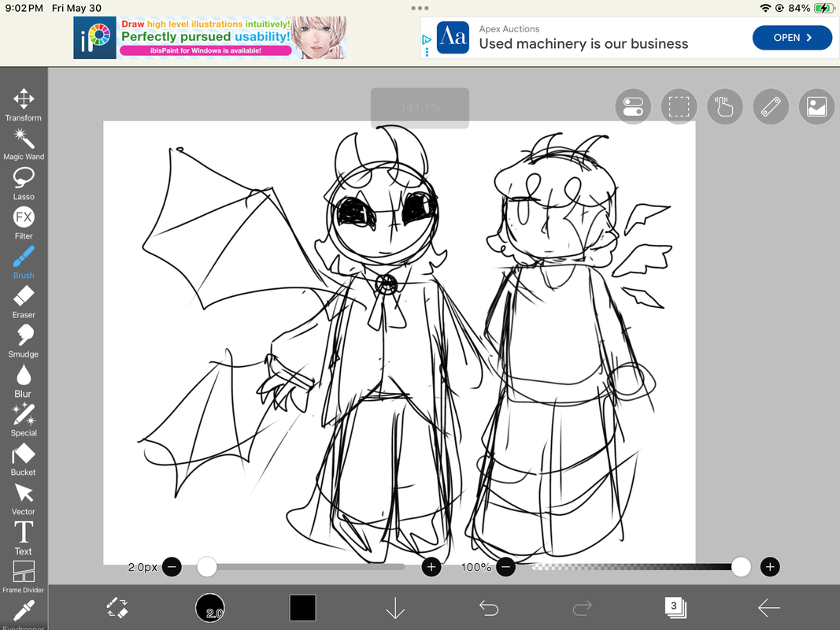Open the FX Filter tool
The image size is (840, 630).
point(24,223)
